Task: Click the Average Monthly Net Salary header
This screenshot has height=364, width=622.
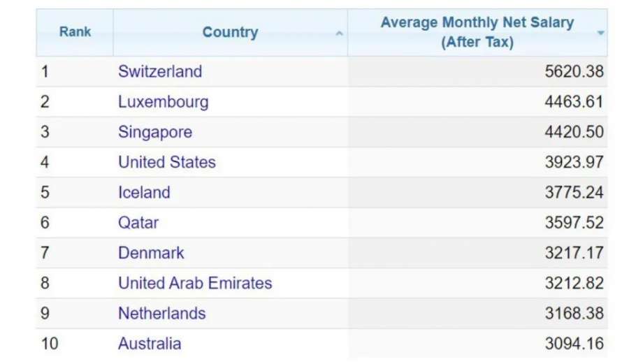Action: pos(477,32)
